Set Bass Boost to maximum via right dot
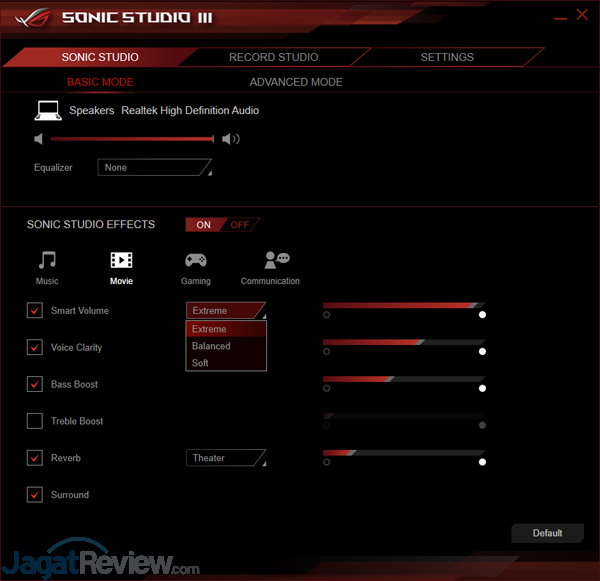Viewport: 600px width, 581px height. click(x=482, y=388)
